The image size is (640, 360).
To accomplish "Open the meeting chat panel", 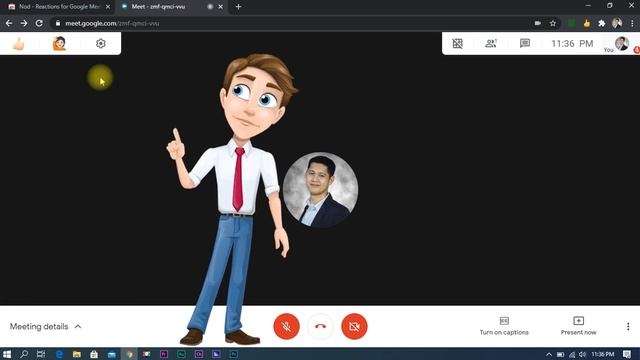I will click(x=525, y=43).
